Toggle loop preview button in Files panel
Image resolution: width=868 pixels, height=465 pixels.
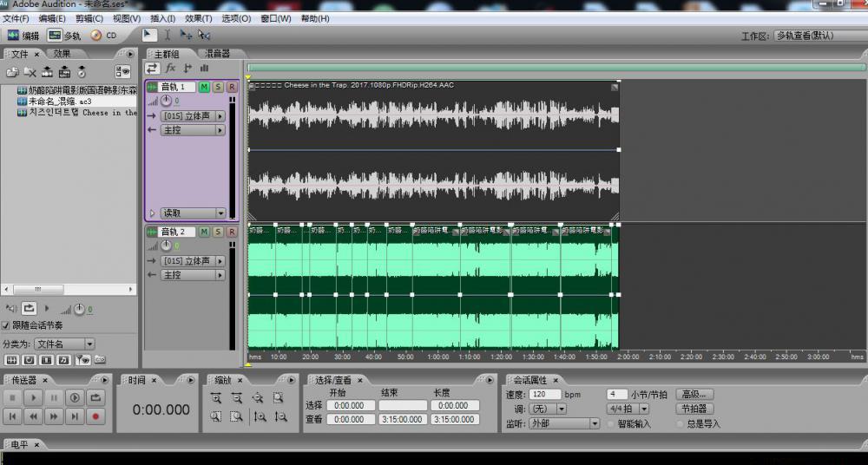click(29, 308)
